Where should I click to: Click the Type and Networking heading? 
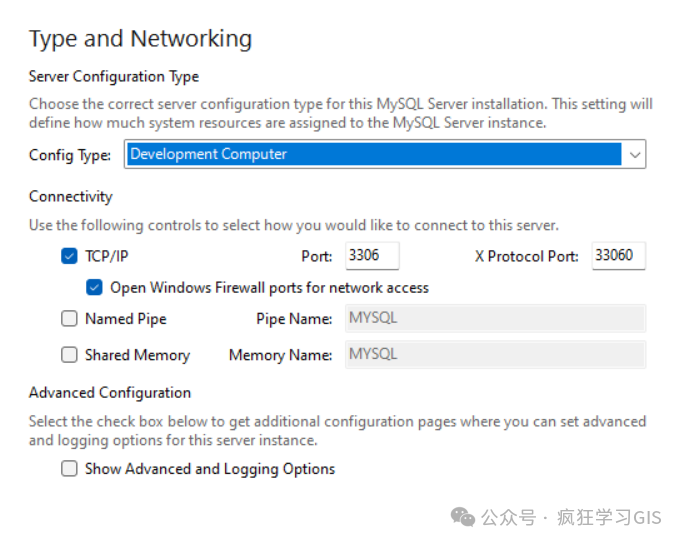[140, 39]
